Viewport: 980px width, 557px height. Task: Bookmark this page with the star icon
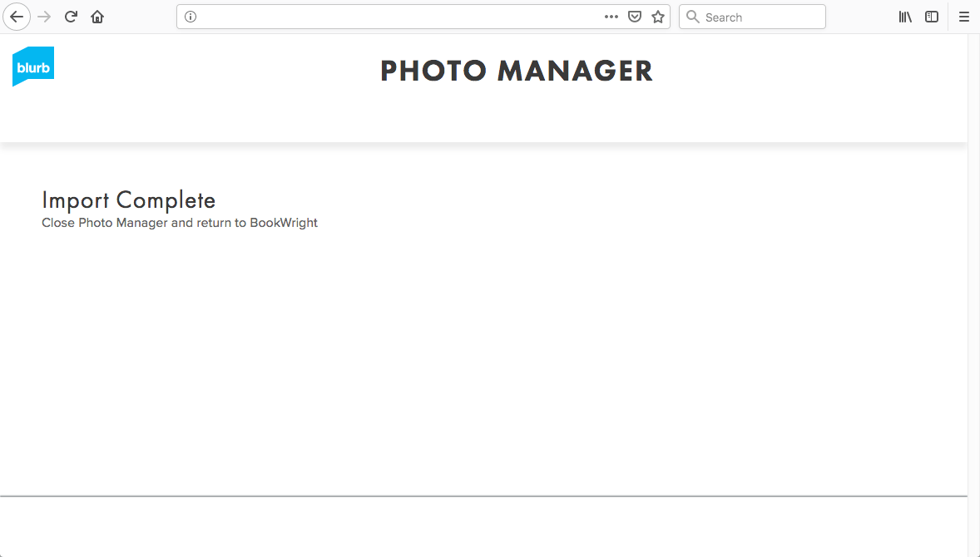[657, 17]
